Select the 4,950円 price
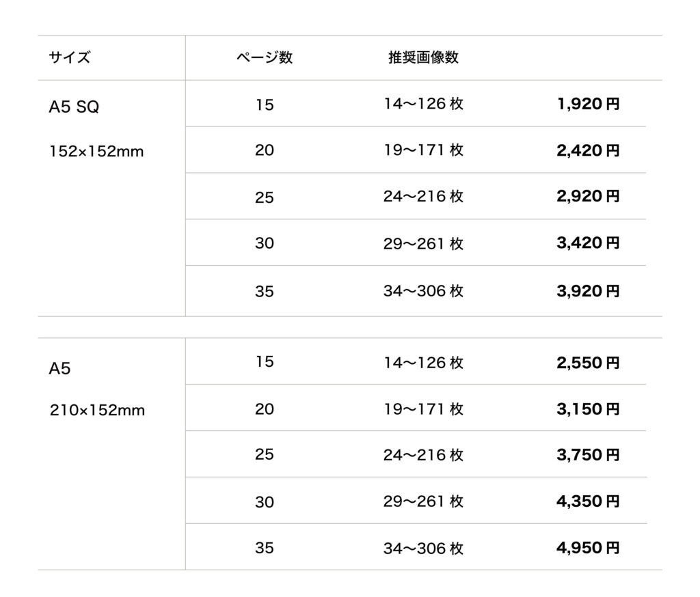Image resolution: width=700 pixels, height=597 pixels. [x=588, y=548]
